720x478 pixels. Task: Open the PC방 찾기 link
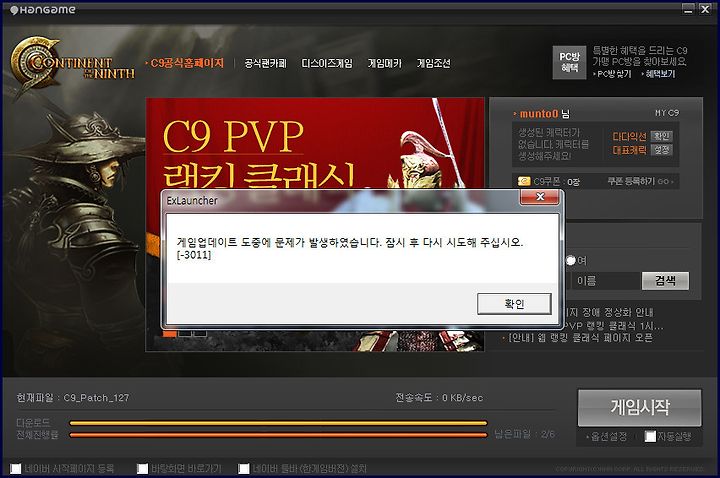coord(614,73)
